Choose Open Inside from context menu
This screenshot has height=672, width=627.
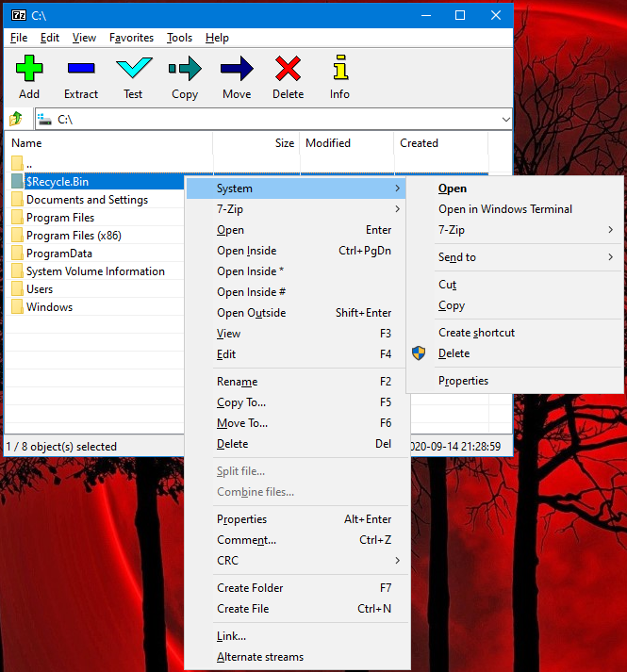(x=297, y=251)
